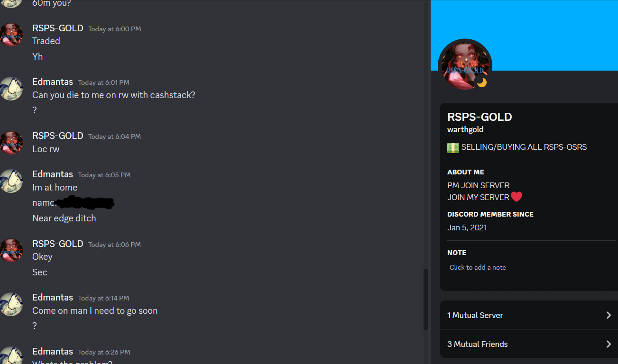Click RSPS-GOLD avatar beside 'Okey' message

click(11, 250)
